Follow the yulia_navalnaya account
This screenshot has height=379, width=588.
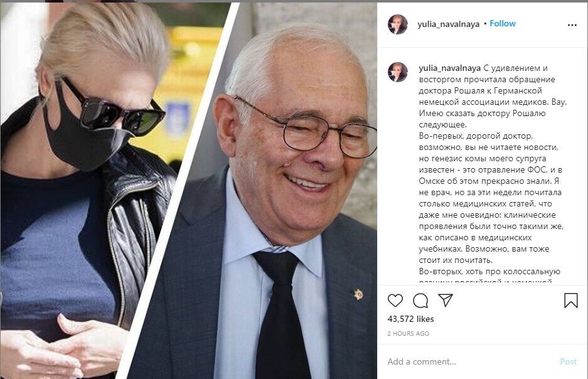(503, 24)
